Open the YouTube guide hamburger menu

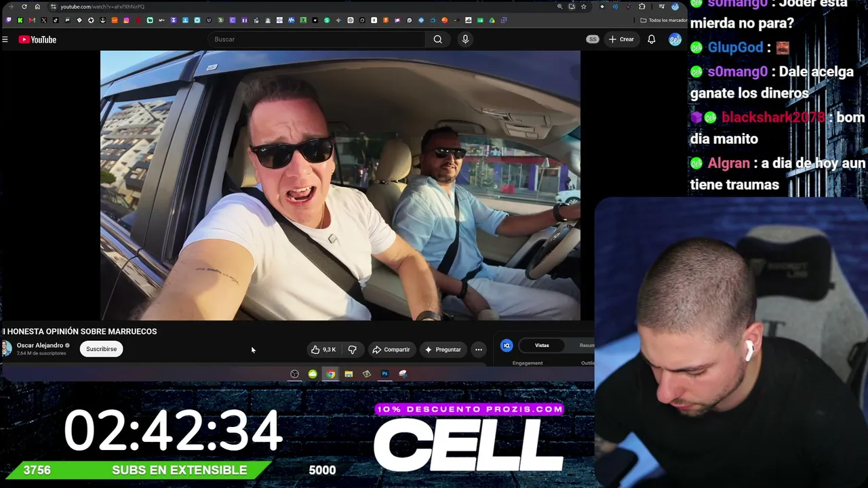point(5,39)
